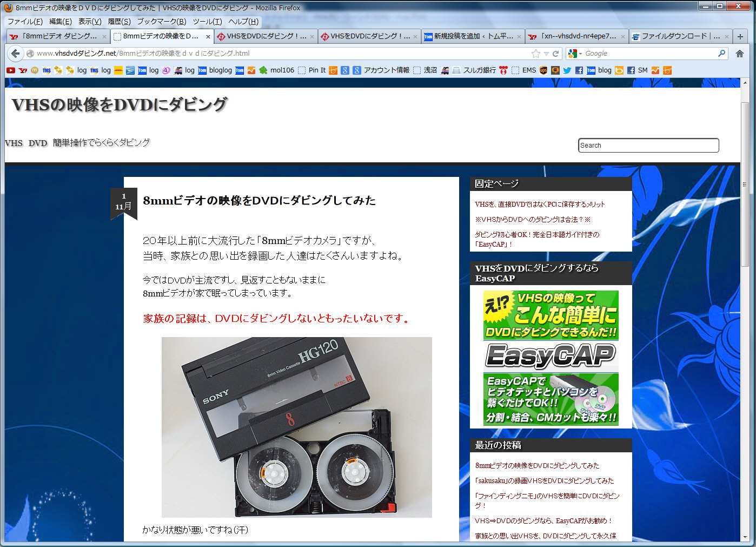Open a new tab with plus button
The width and height of the screenshot is (756, 547).
tap(740, 36)
